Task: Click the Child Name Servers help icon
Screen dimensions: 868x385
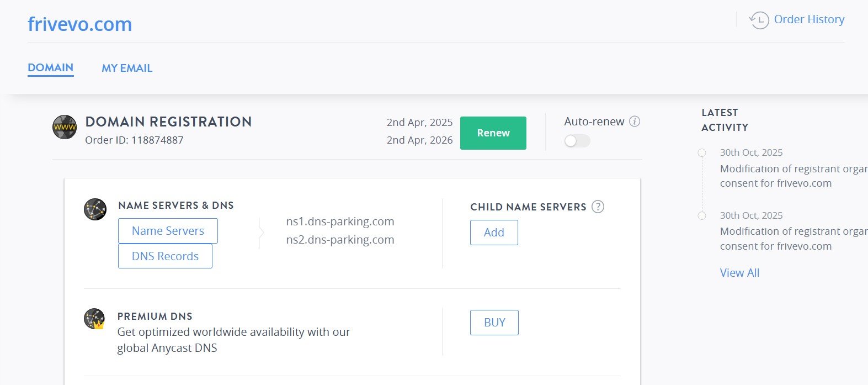Action: click(x=598, y=207)
